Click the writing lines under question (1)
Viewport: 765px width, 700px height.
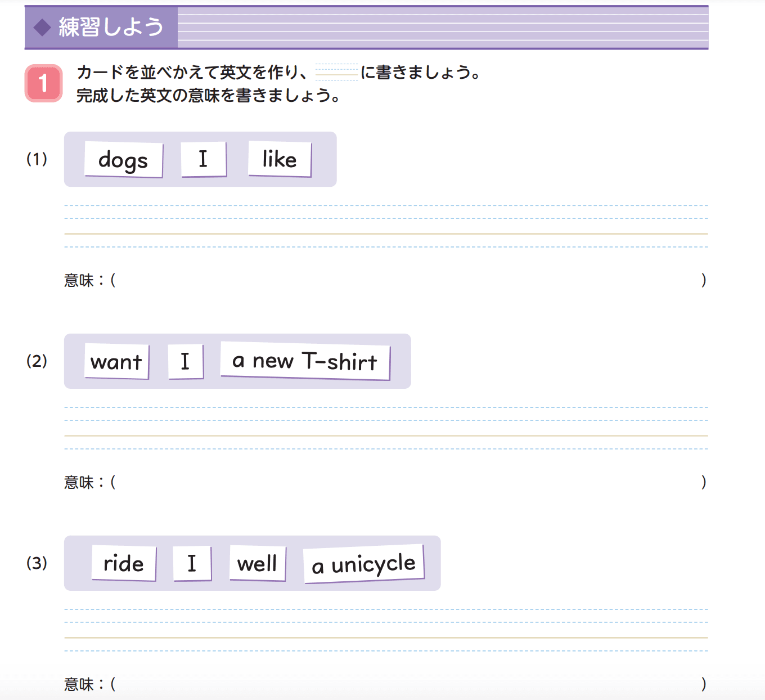[x=386, y=226]
